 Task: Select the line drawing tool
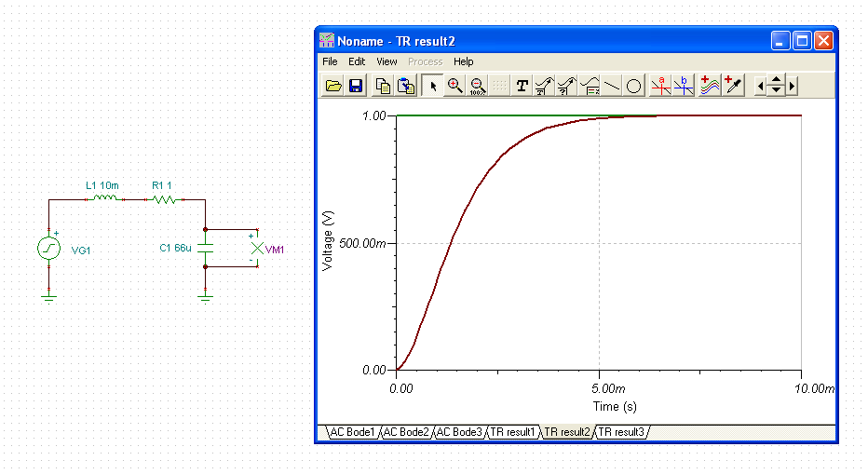(612, 86)
